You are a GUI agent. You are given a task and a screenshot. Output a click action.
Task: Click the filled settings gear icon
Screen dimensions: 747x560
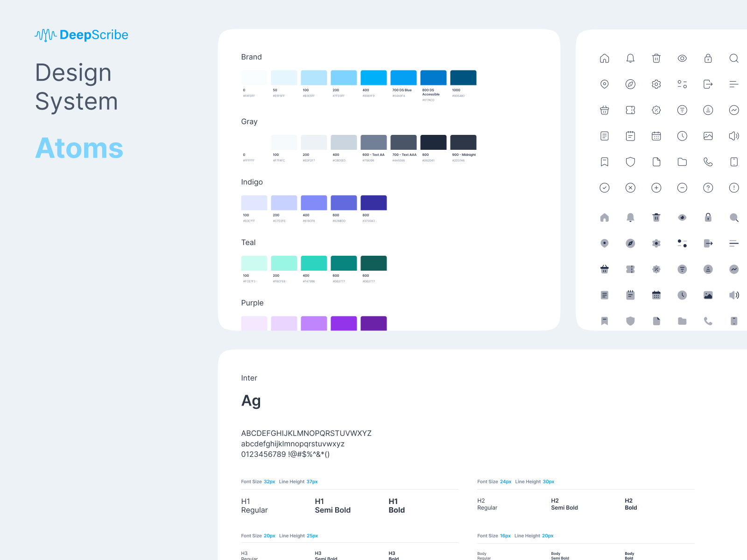pos(656,243)
